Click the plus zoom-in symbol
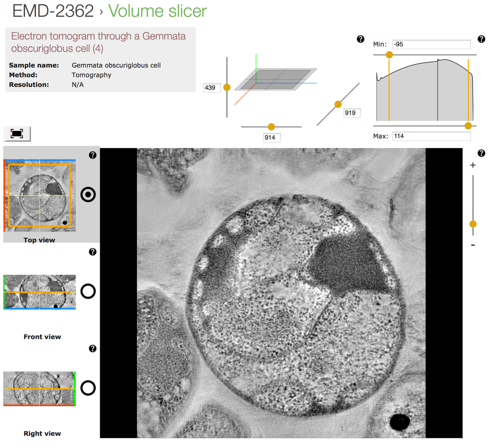This screenshot has width=491, height=448. tap(473, 165)
